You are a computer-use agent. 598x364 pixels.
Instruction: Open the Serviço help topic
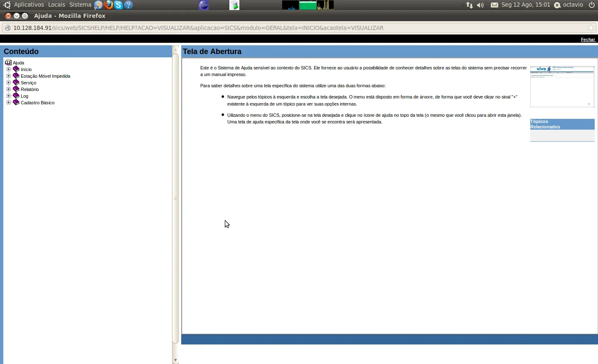coord(28,83)
